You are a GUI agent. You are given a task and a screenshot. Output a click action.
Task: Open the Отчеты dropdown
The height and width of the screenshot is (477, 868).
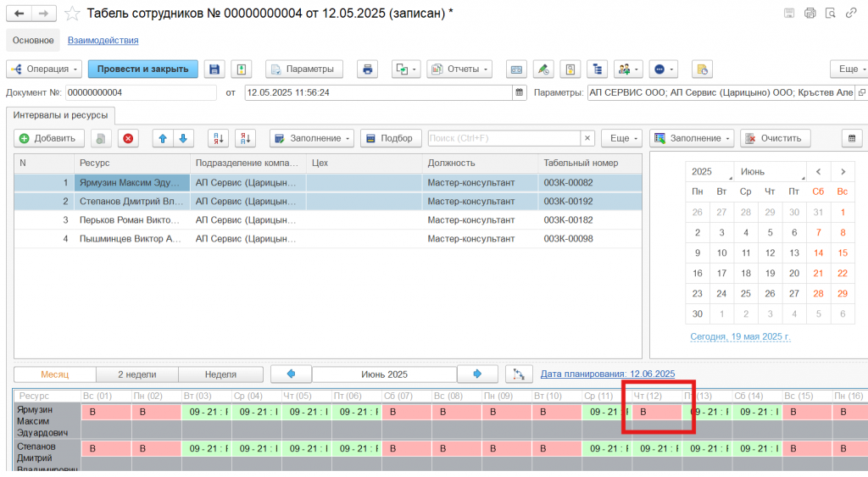[x=459, y=69]
